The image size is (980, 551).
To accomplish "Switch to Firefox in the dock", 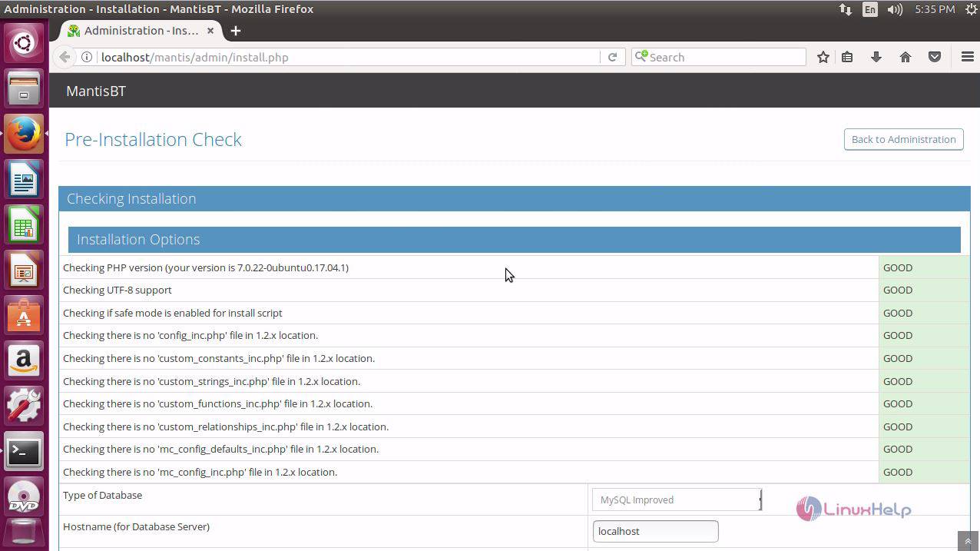I will (x=24, y=134).
